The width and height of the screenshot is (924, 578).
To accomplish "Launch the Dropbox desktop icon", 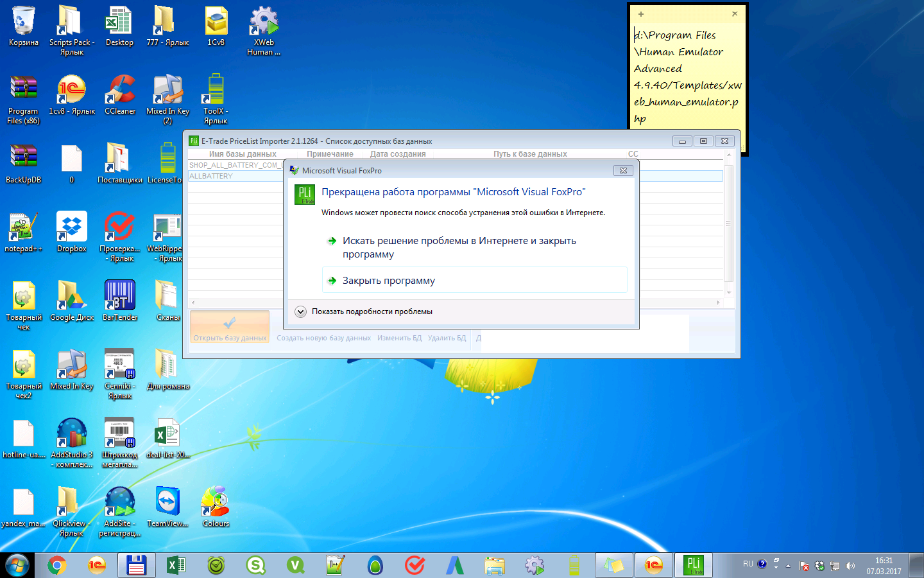I will (x=72, y=232).
